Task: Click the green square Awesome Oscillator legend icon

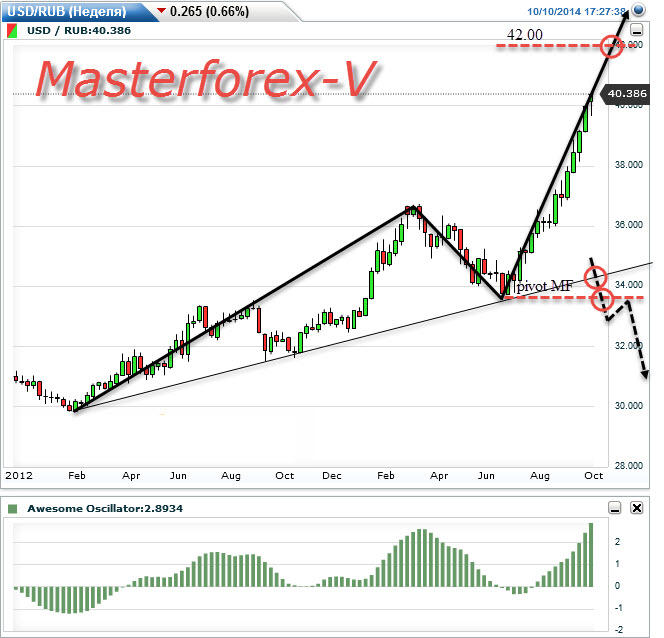Action: [13, 508]
